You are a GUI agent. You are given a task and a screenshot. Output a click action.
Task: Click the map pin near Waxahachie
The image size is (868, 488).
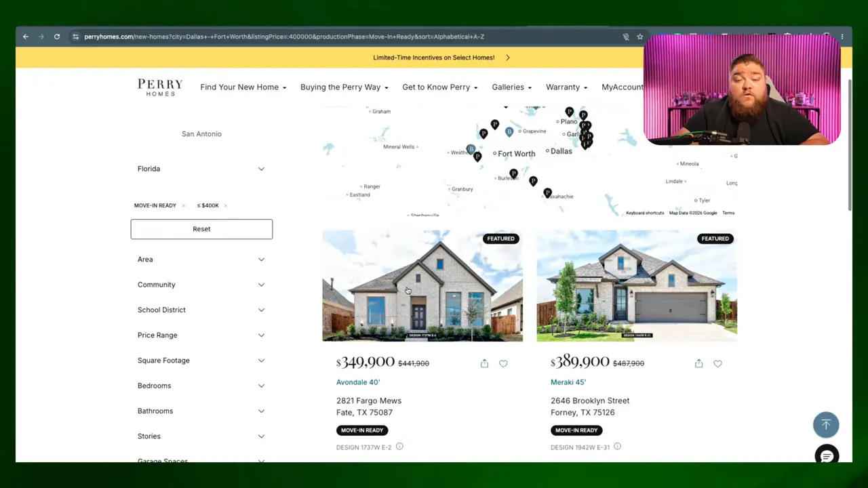tap(547, 192)
